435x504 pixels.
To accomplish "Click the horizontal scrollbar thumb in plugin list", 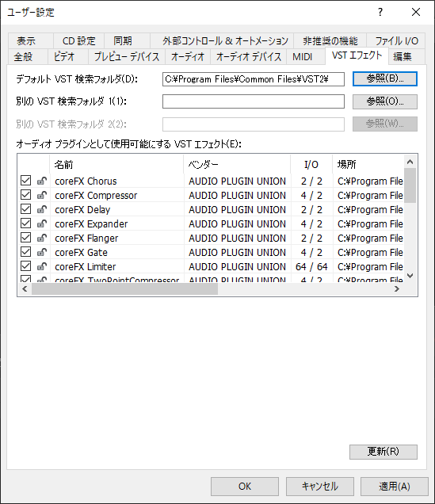I will [x=124, y=289].
